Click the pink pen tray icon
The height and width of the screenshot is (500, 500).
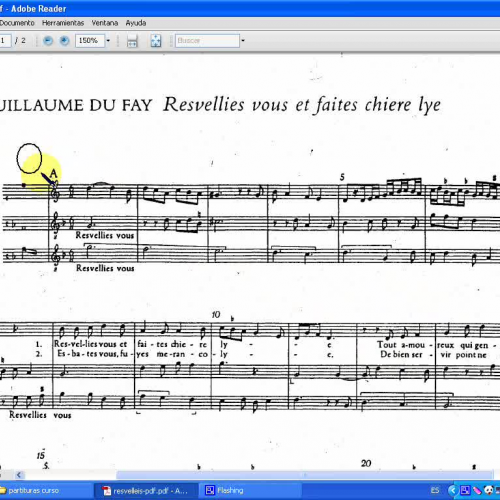click(x=477, y=490)
